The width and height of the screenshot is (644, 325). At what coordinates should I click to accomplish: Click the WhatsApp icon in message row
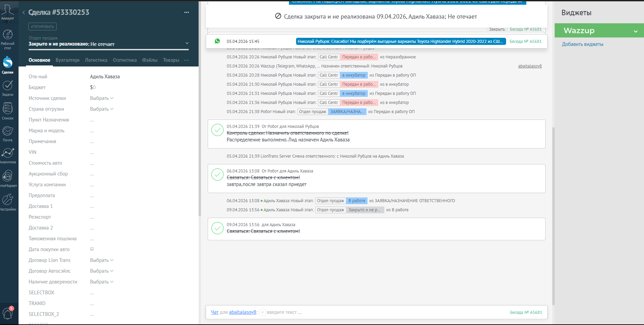217,41
